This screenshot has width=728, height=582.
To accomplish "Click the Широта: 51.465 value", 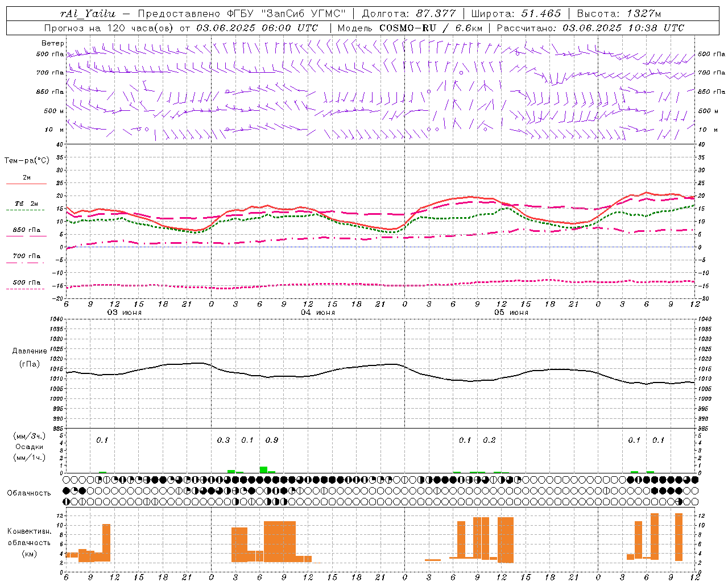I will (516, 14).
